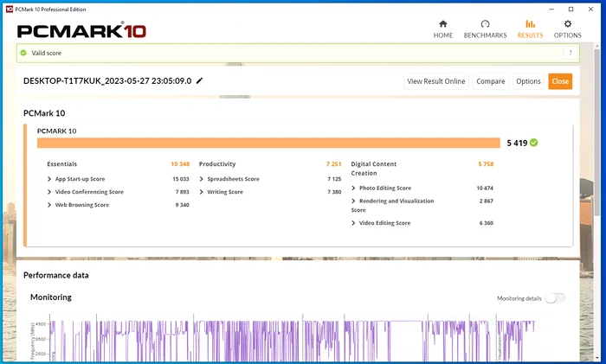The width and height of the screenshot is (606, 364).
Task: Click Writing Score value 7 380
Action: (x=334, y=192)
